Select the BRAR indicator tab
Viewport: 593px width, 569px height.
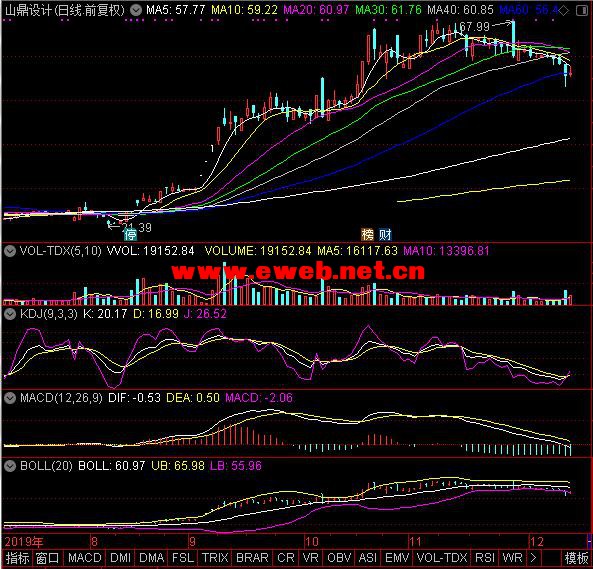coord(252,558)
